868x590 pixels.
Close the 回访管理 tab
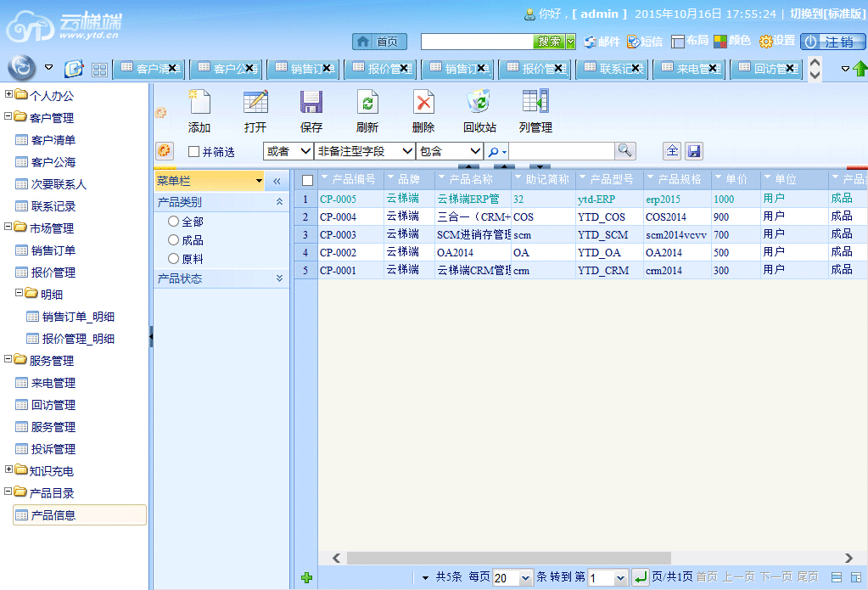click(790, 69)
